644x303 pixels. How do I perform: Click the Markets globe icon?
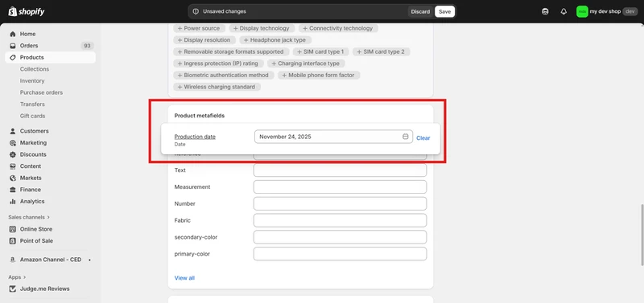[x=13, y=178]
